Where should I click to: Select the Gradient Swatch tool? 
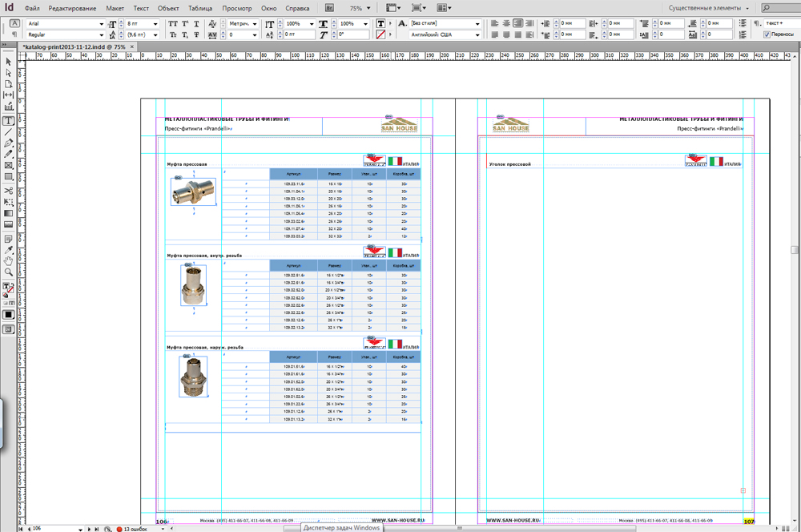click(x=8, y=213)
